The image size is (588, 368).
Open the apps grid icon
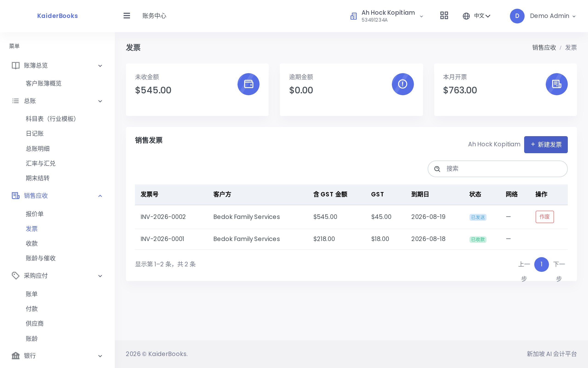tap(444, 16)
